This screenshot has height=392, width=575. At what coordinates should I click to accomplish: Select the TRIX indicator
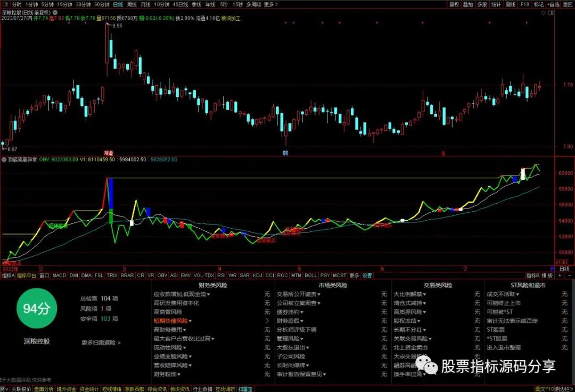112,276
